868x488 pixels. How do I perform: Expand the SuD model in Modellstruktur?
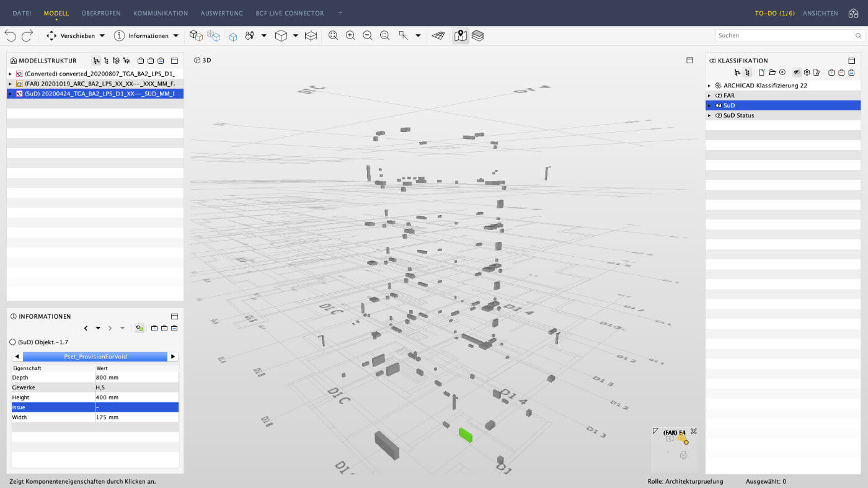[x=10, y=94]
